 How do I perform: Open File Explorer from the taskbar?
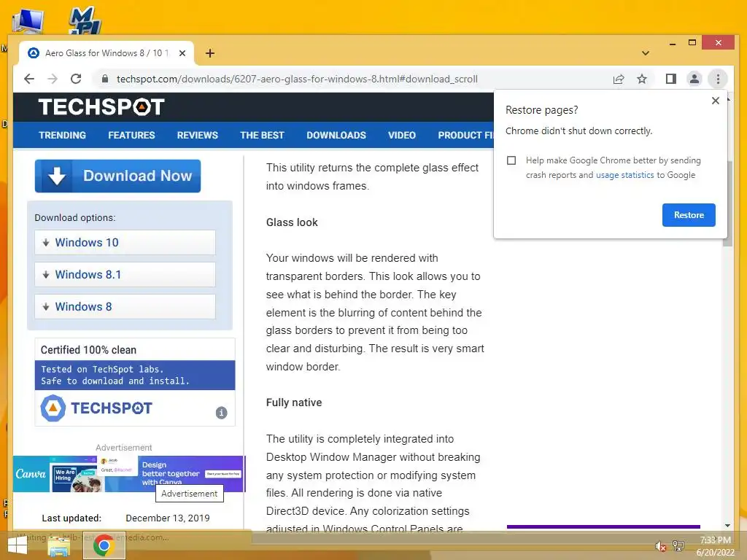(59, 546)
